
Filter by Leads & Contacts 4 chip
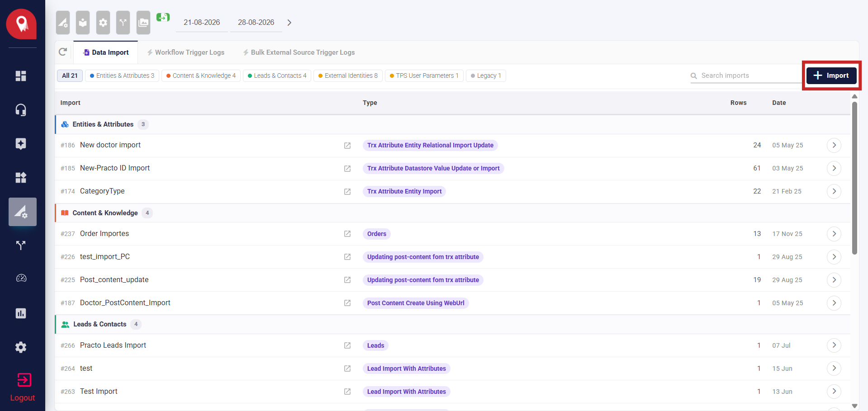click(277, 76)
